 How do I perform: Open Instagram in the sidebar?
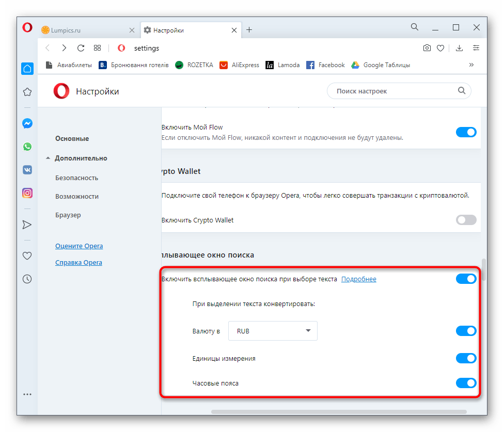click(27, 193)
